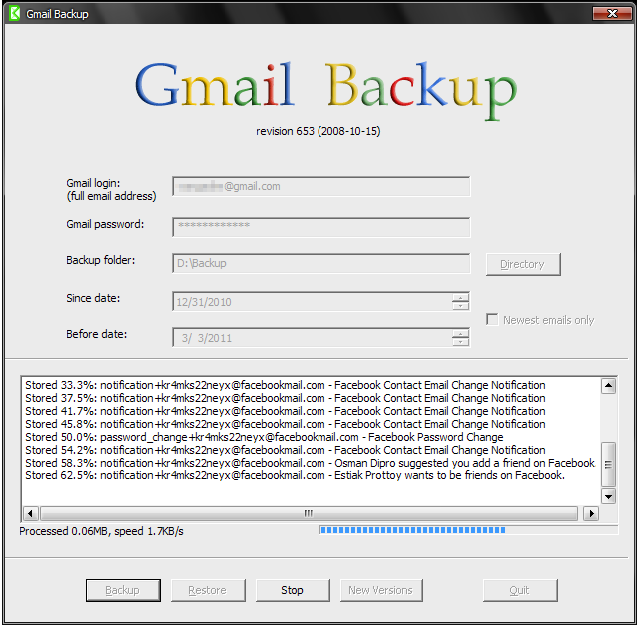
Task: Increase the Before date with up spinner
Action: [x=460, y=334]
